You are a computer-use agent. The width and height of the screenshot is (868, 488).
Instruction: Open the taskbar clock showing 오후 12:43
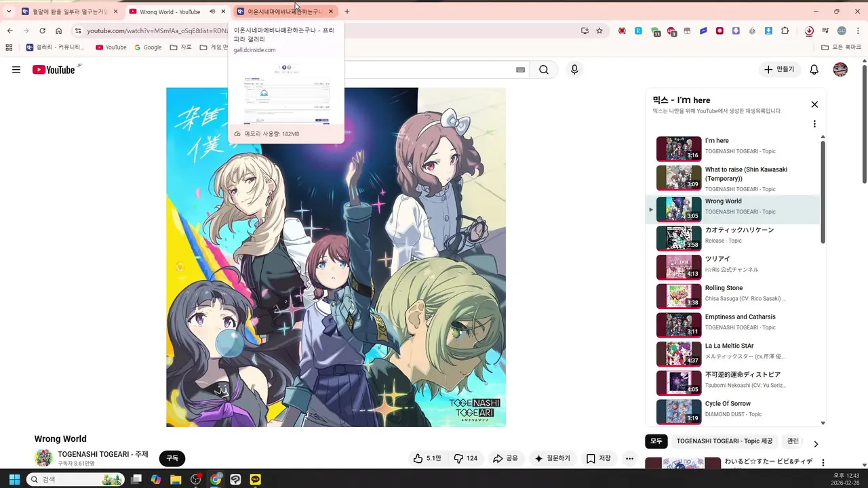point(846,479)
